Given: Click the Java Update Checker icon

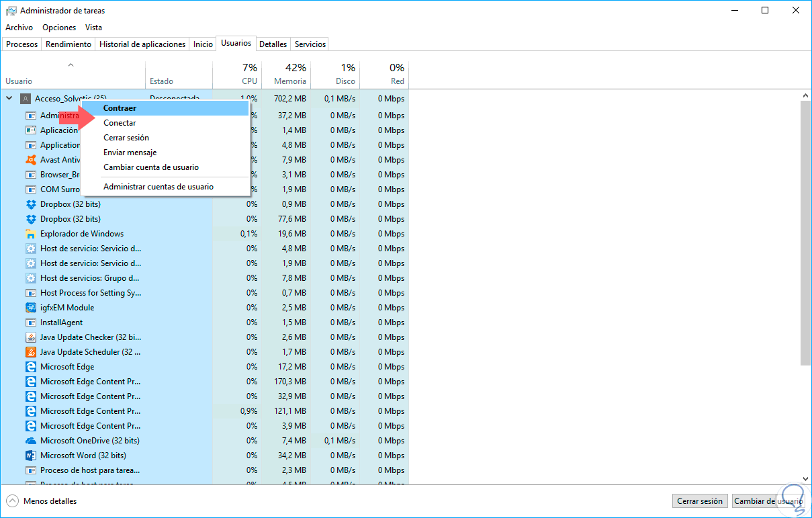Looking at the screenshot, I should (x=30, y=337).
